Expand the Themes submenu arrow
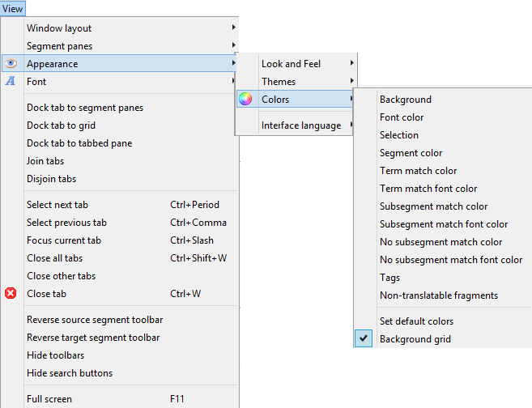This screenshot has width=532, height=408. click(351, 82)
